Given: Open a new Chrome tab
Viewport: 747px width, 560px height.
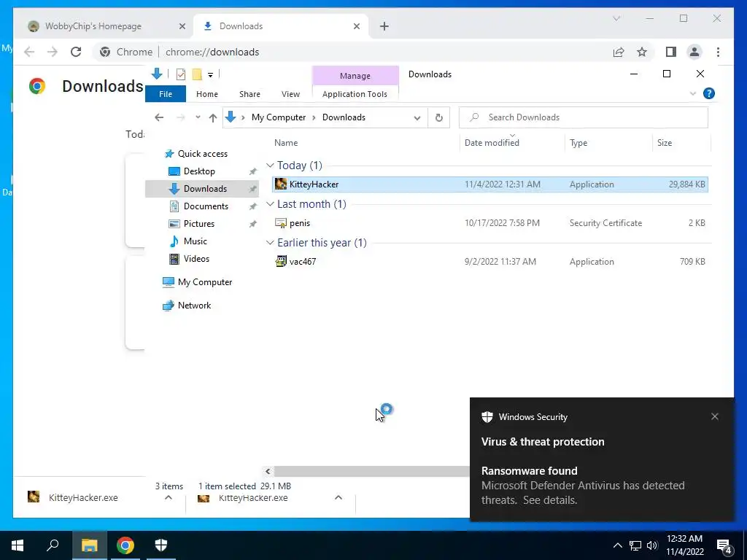Looking at the screenshot, I should pyautogui.click(x=384, y=26).
